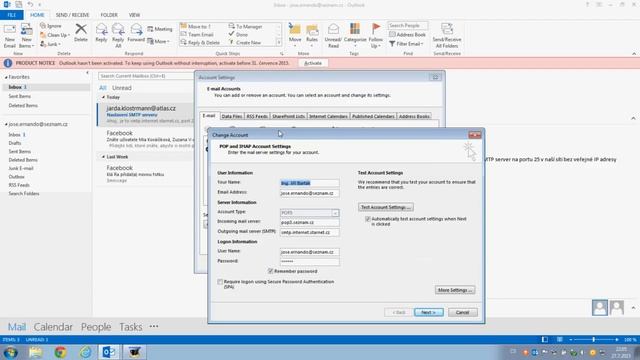Open the More respond options dropdown
The image size is (640, 360).
tap(158, 41)
